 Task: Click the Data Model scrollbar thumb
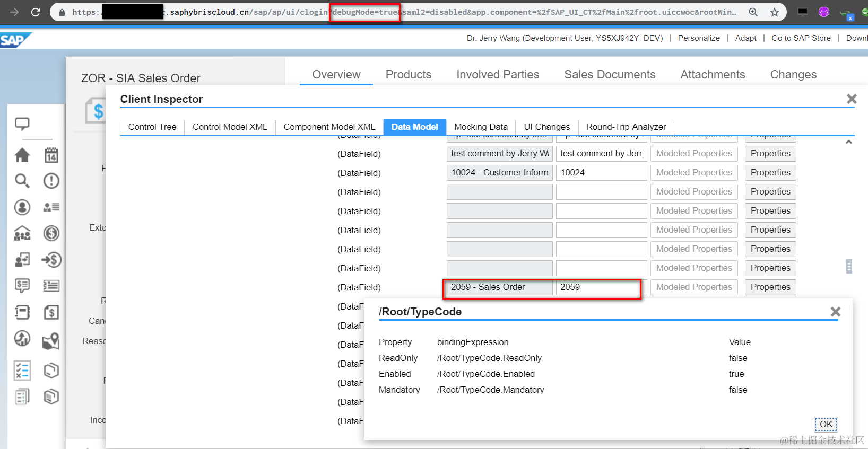click(x=849, y=266)
